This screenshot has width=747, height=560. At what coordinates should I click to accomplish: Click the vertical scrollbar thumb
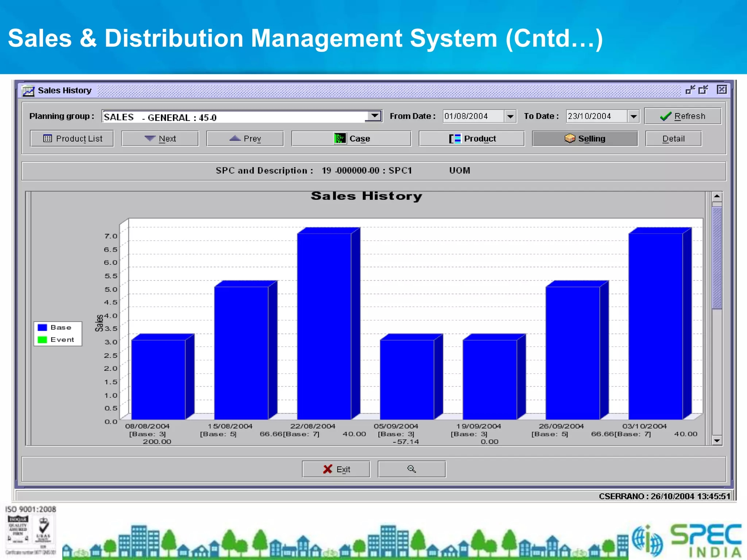coord(717,258)
